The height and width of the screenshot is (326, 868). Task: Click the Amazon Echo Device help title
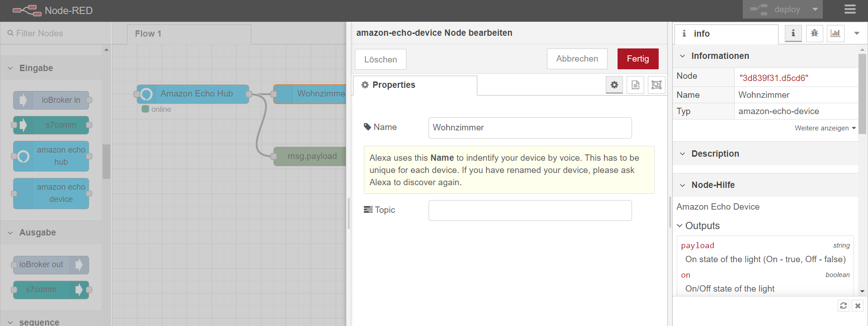[x=718, y=206]
